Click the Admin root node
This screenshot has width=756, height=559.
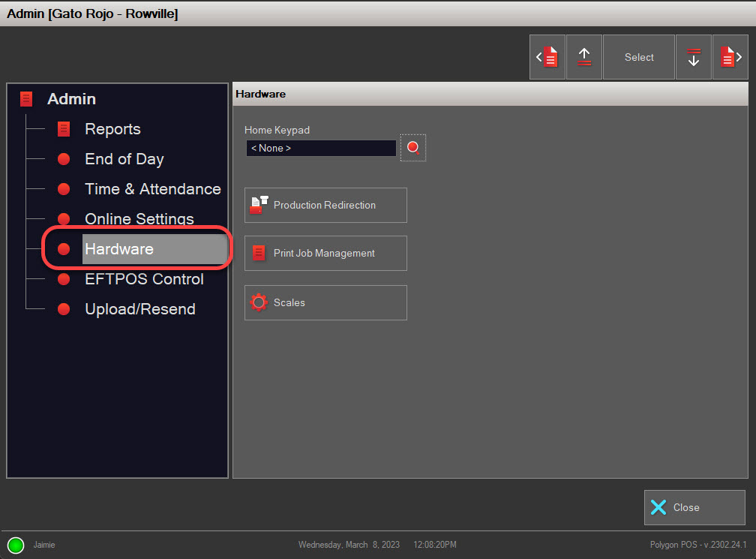pos(71,99)
